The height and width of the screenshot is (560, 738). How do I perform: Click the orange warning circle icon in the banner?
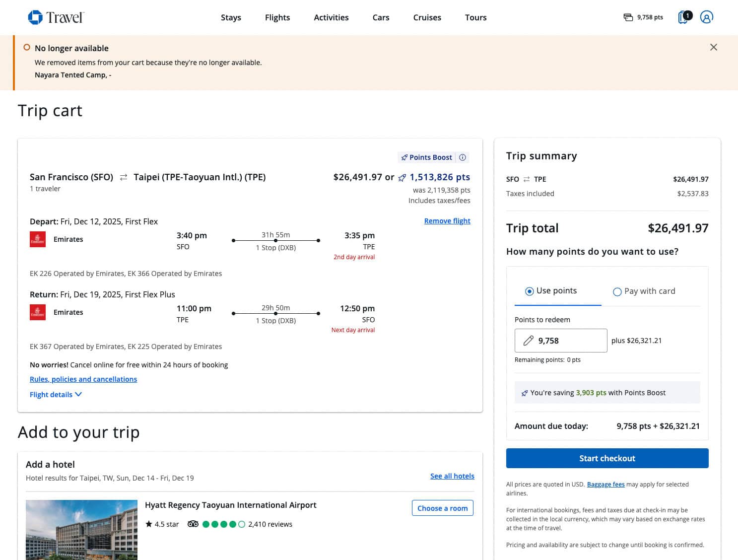pos(27,47)
